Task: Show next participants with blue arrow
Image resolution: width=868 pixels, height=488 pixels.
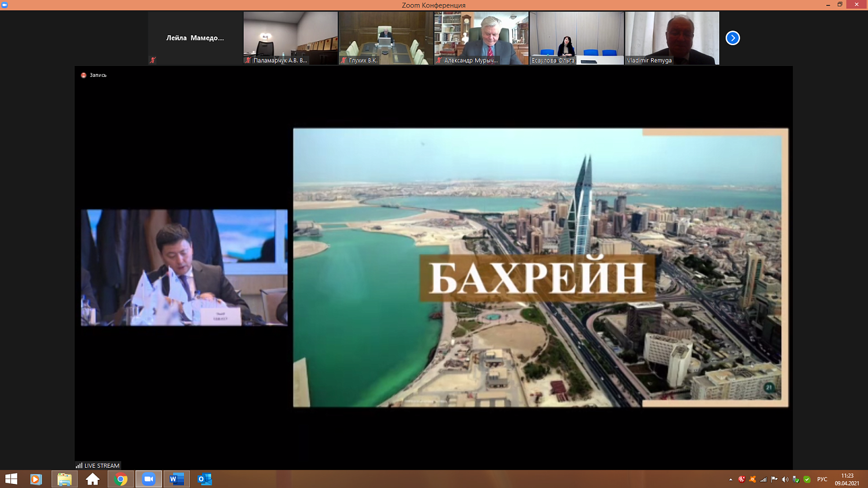Action: 733,38
